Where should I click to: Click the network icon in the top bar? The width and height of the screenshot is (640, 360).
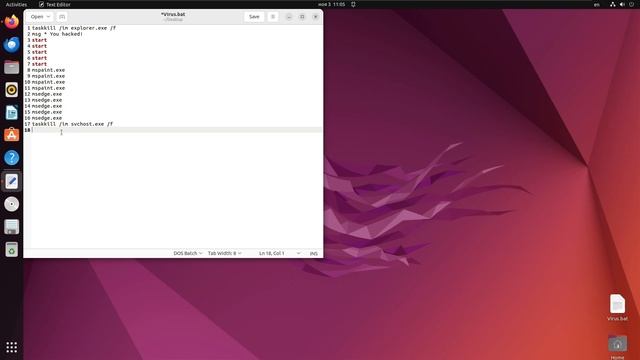point(612,4)
